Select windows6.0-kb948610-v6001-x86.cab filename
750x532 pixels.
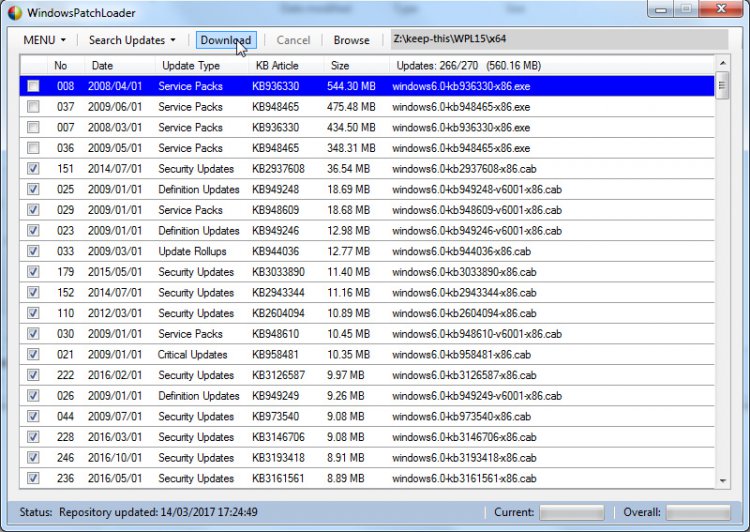477,333
